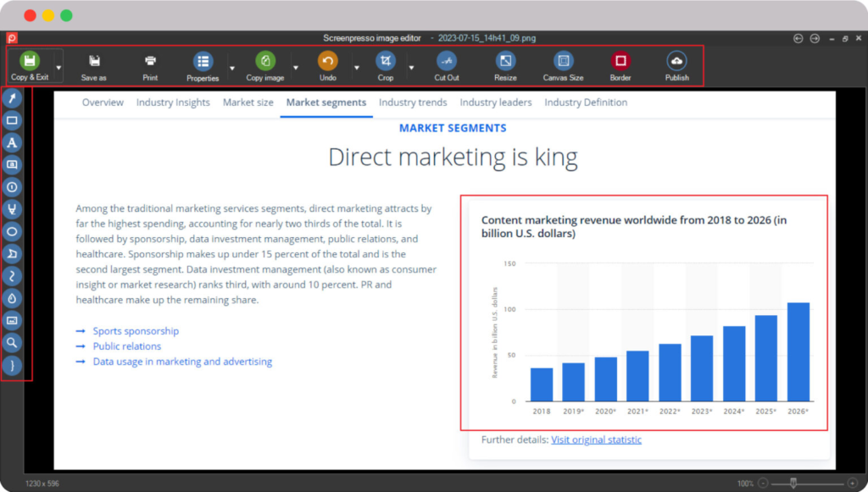Select the Ellipse drawing tool

pos(13,231)
